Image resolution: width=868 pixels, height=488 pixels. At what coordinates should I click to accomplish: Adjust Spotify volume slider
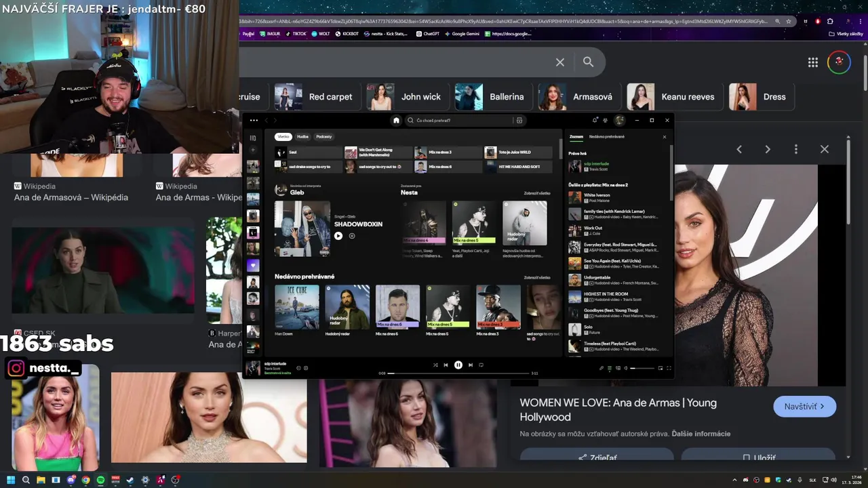[643, 368]
